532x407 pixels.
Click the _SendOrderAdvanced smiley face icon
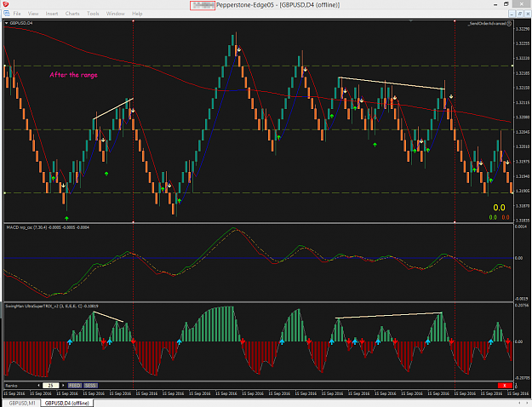point(509,24)
